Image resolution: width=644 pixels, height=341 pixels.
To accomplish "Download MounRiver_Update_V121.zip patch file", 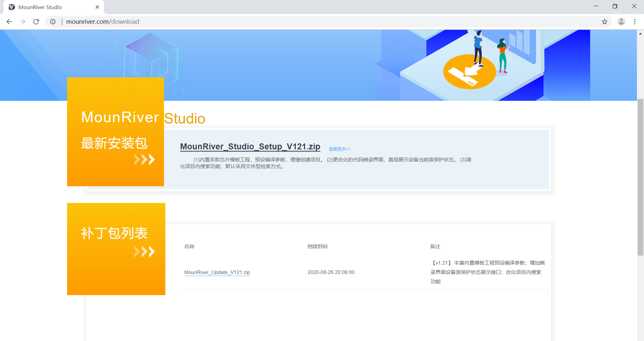I will tap(217, 272).
